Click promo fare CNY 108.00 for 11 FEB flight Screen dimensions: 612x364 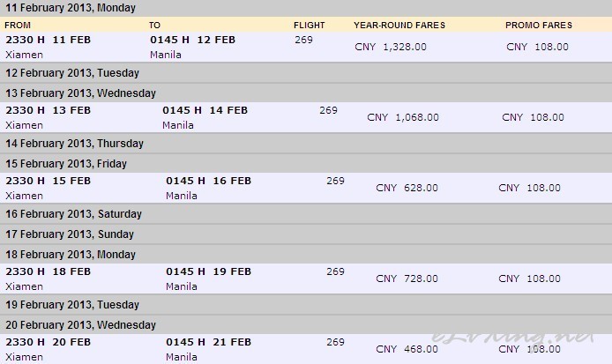[537, 47]
